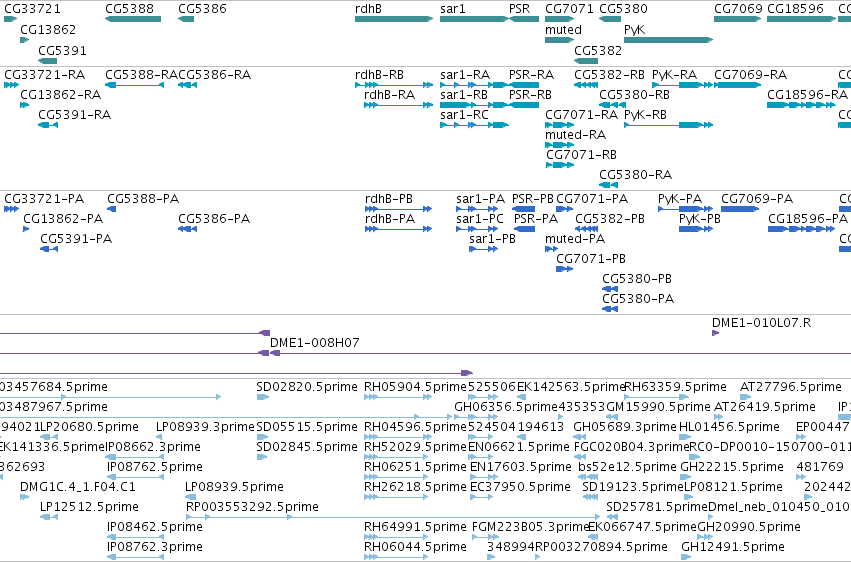Select the CG5391 gene label
The height and width of the screenshot is (562, 851).
click(x=62, y=50)
